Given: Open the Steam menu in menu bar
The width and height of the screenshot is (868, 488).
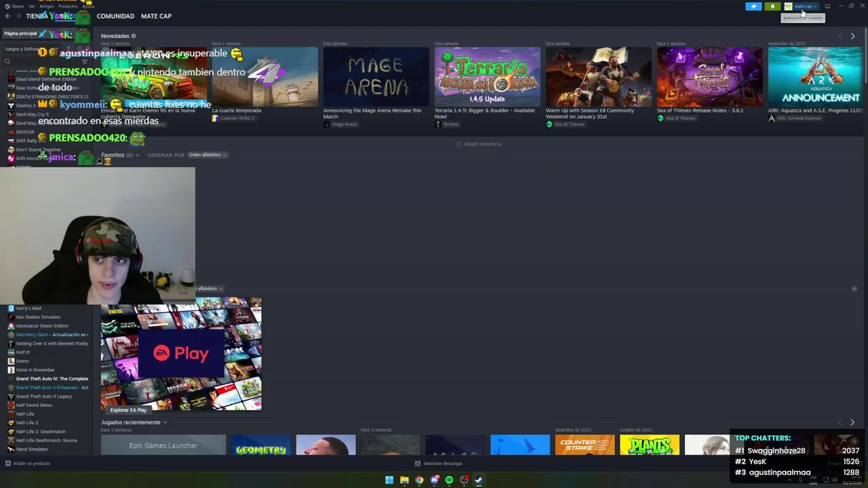Looking at the screenshot, I should coord(14,6).
